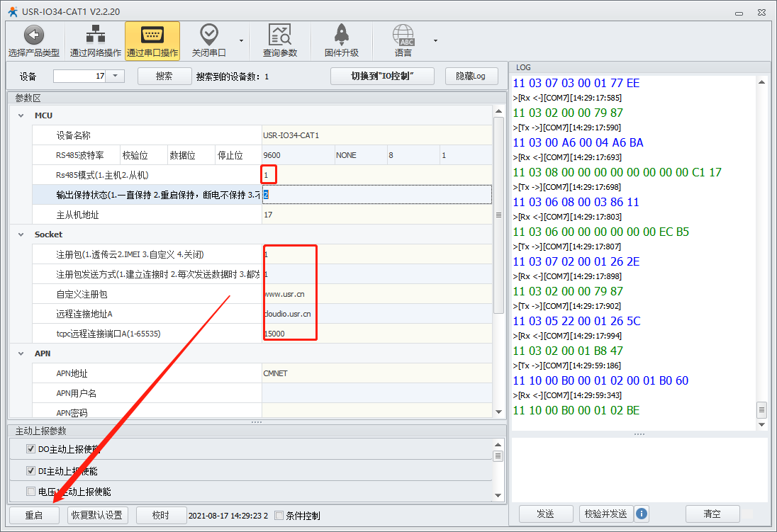Click the 查询参数 query icon
Screen dimensions: 777x532
pyautogui.click(x=280, y=35)
